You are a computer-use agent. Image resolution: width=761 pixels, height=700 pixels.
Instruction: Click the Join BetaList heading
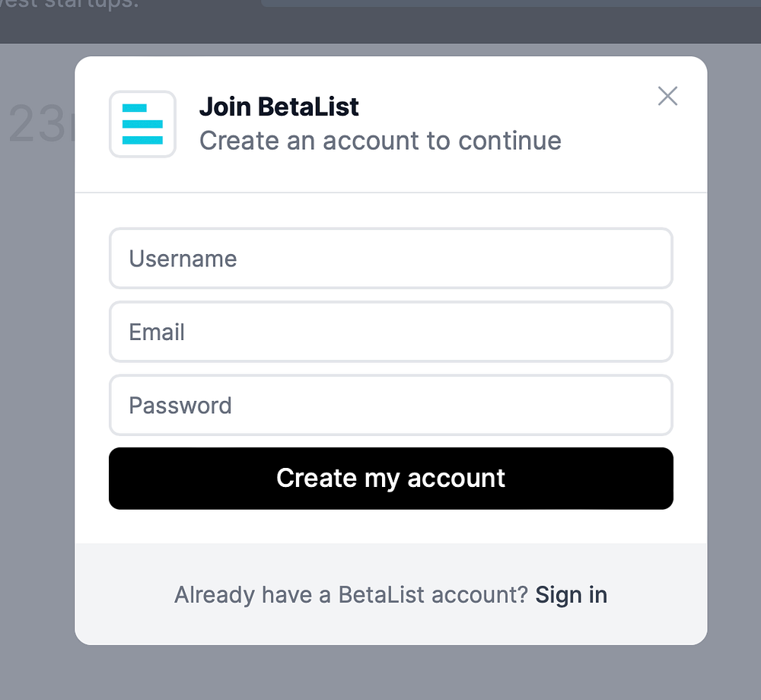pyautogui.click(x=279, y=107)
